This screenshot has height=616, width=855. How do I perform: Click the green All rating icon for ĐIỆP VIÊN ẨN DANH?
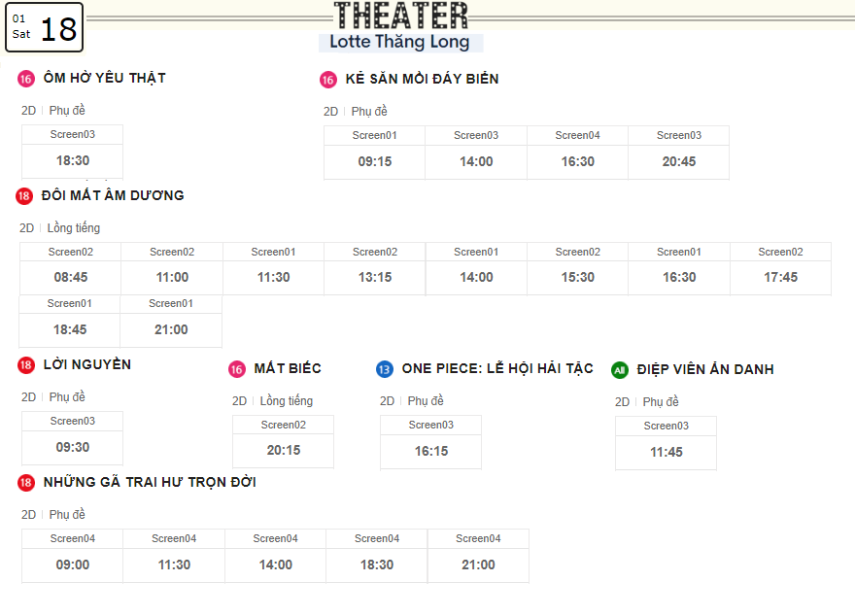pos(620,371)
